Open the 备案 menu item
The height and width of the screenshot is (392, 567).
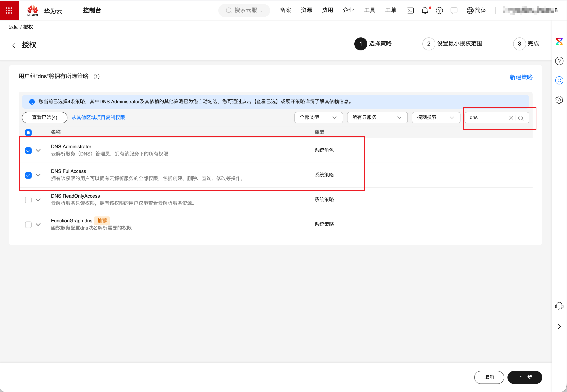(286, 10)
